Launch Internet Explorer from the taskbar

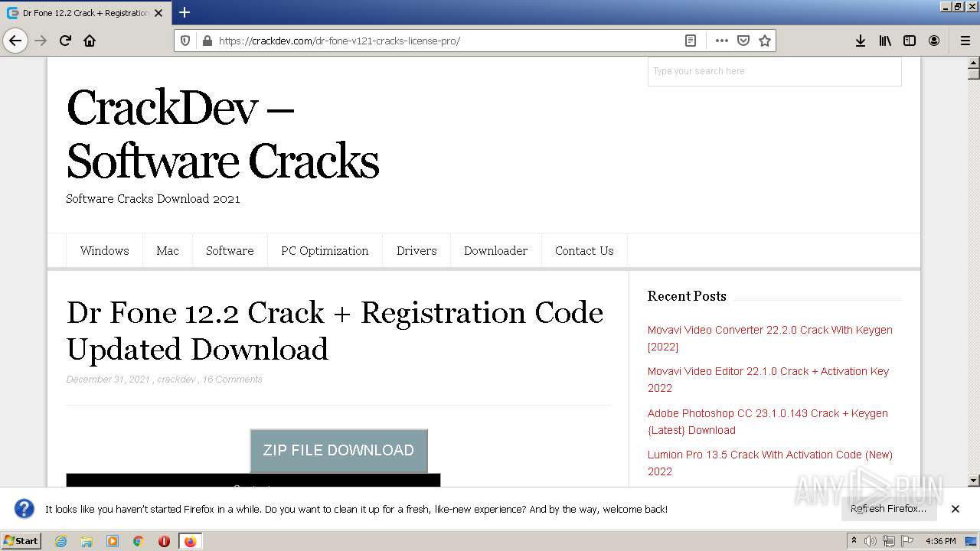[x=60, y=541]
